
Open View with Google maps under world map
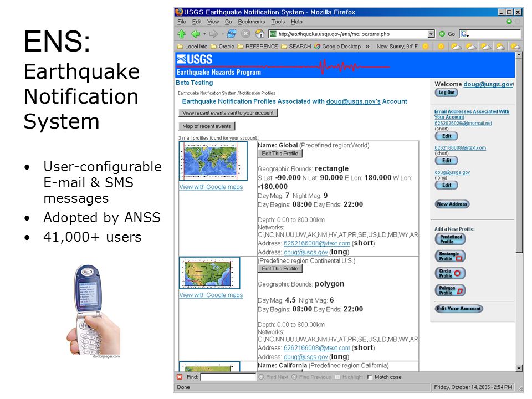pos(211,187)
